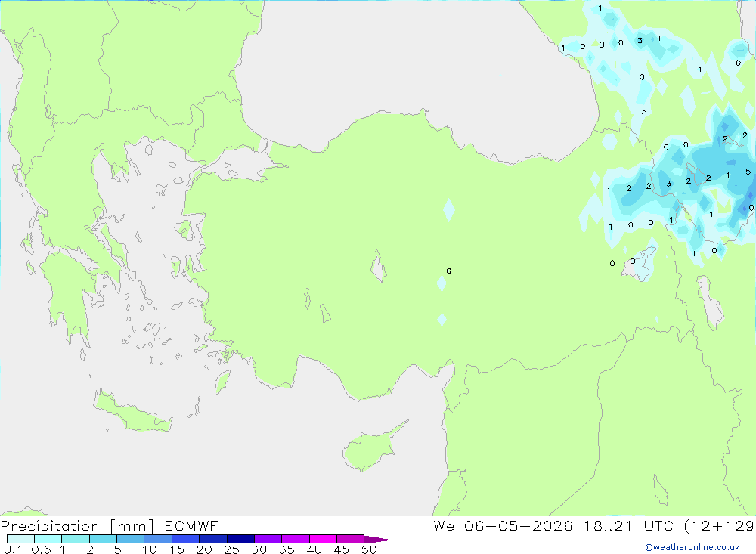Click the lone "0" value in central Turkey
756x554 pixels.
click(x=449, y=271)
